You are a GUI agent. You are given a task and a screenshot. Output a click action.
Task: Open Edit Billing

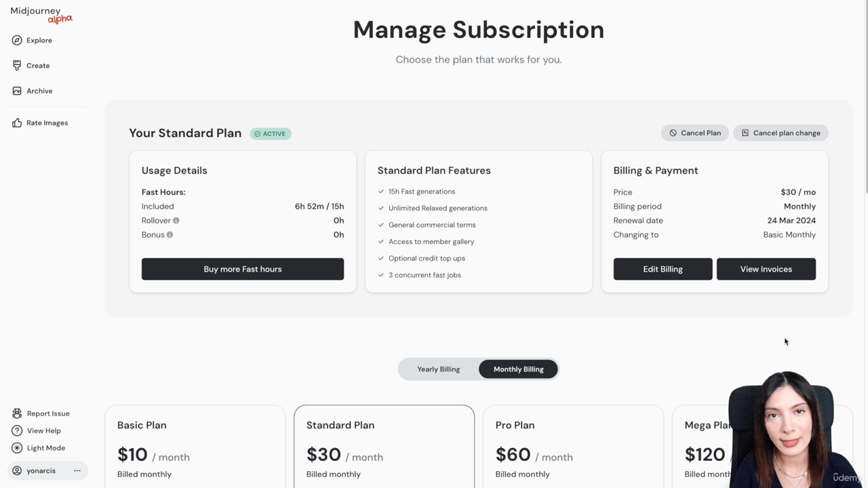pyautogui.click(x=663, y=269)
